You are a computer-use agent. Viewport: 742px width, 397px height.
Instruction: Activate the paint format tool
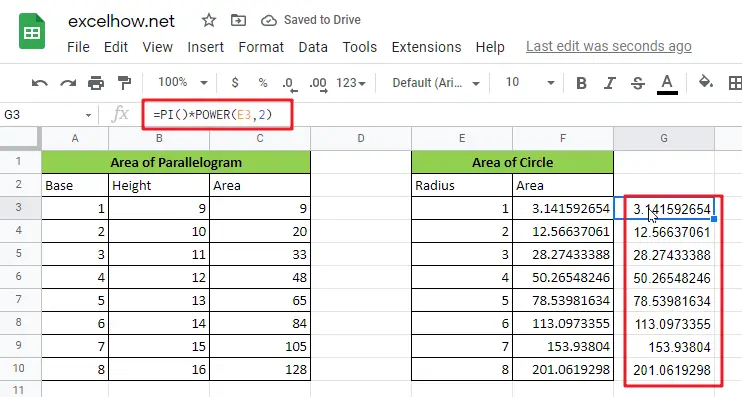point(124,83)
